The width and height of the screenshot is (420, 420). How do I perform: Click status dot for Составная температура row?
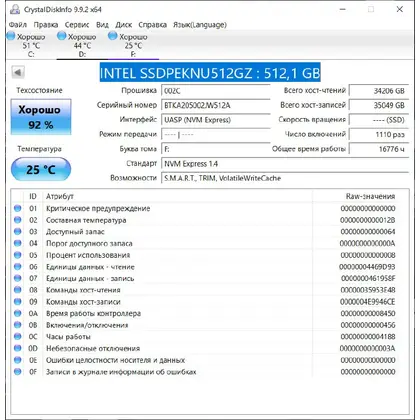click(x=18, y=220)
